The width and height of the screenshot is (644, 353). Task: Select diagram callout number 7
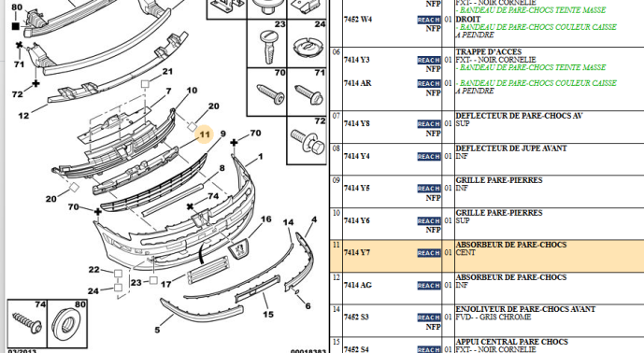point(168,91)
